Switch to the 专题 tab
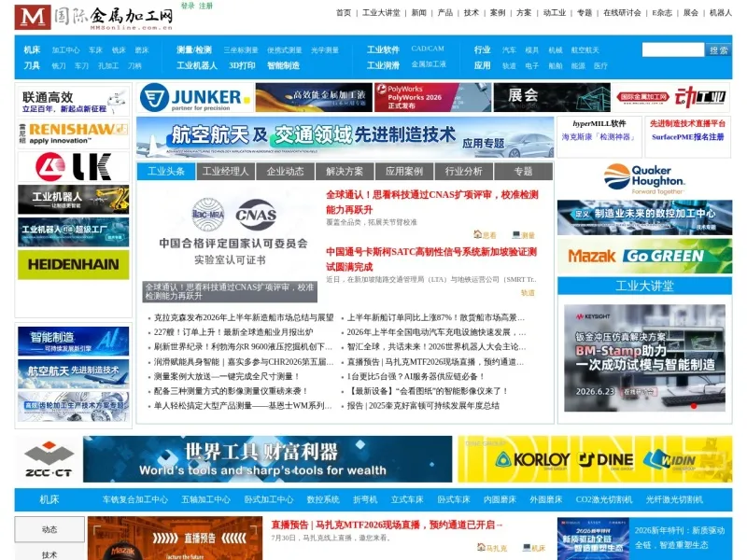This screenshot has height=560, width=747. coord(523,172)
